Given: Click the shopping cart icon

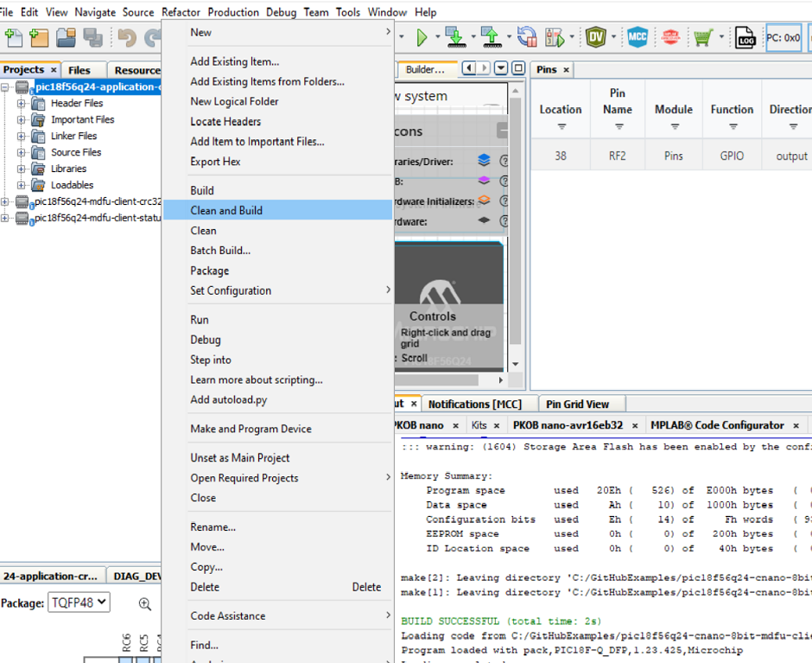Looking at the screenshot, I should click(x=703, y=37).
